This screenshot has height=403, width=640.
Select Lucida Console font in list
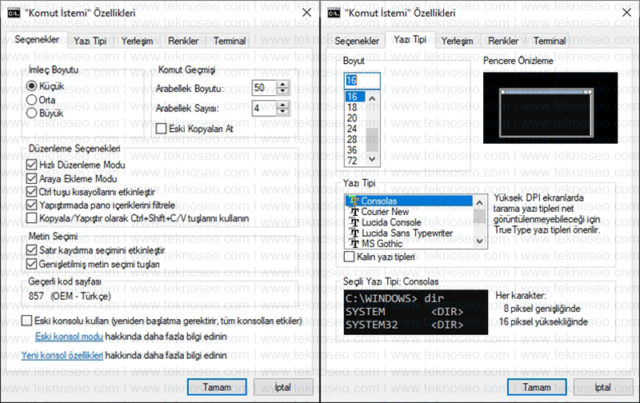tap(409, 222)
